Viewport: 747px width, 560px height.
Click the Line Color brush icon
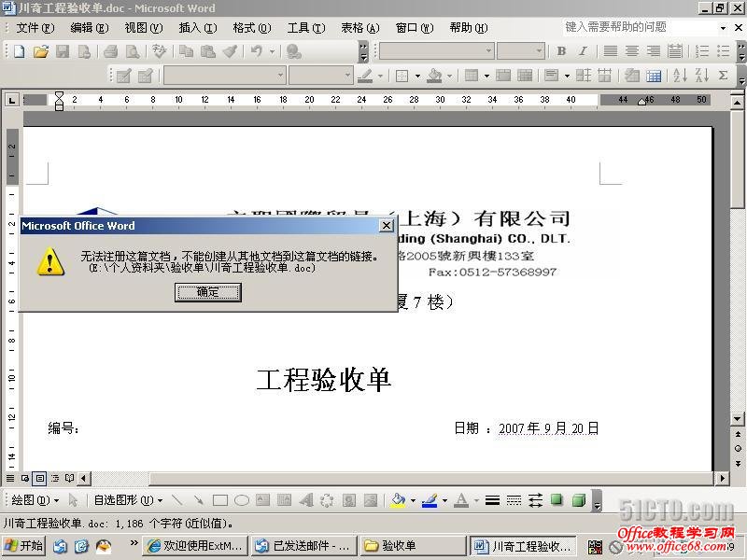pos(430,500)
